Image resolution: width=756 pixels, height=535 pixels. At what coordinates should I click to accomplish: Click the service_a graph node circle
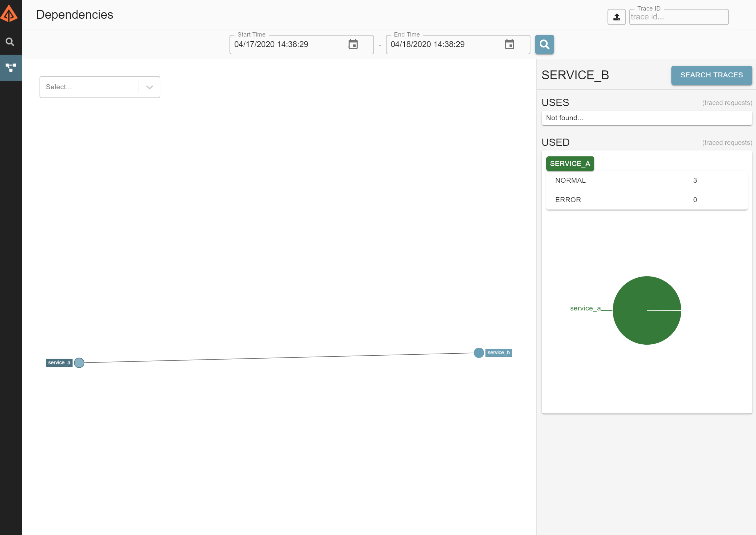click(79, 363)
